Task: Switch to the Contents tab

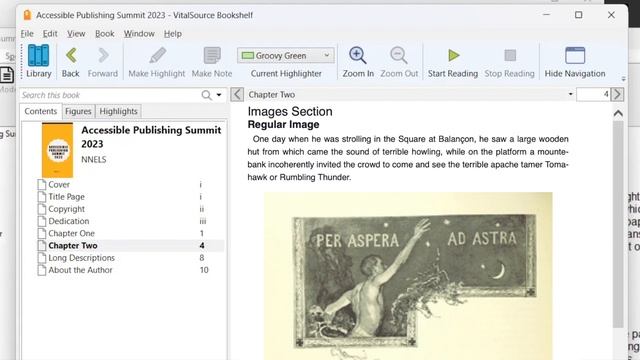Action: point(40,111)
